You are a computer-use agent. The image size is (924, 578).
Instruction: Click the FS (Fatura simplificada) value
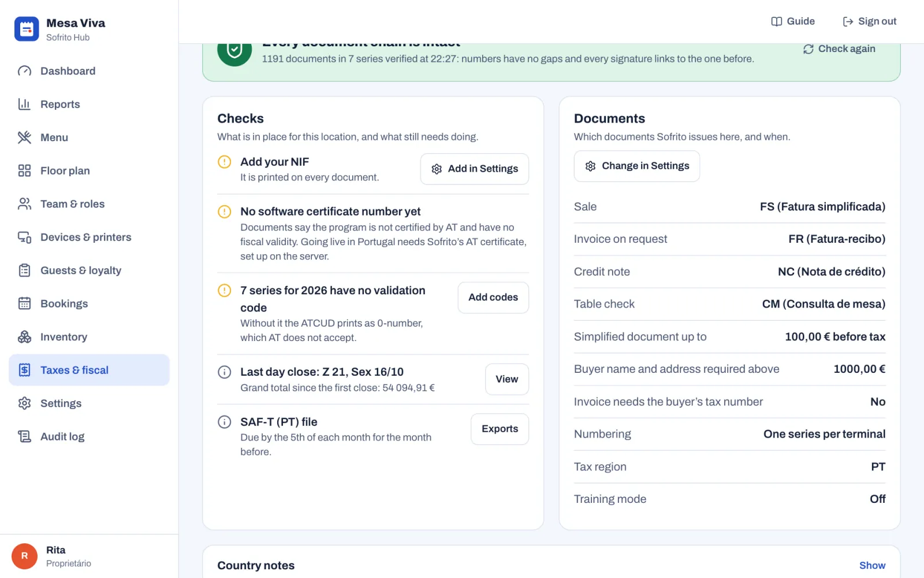tap(822, 207)
